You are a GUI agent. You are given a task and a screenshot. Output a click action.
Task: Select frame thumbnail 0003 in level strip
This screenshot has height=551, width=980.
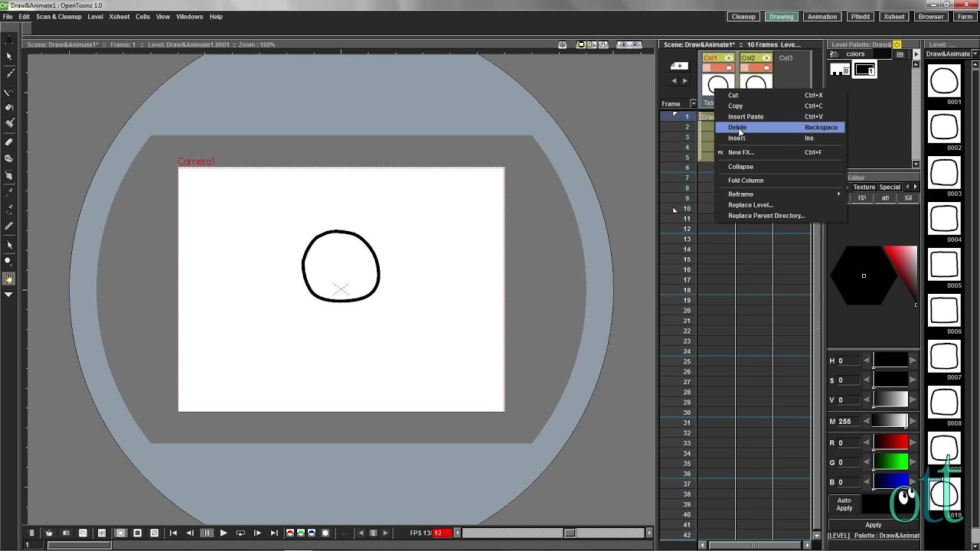(x=944, y=174)
